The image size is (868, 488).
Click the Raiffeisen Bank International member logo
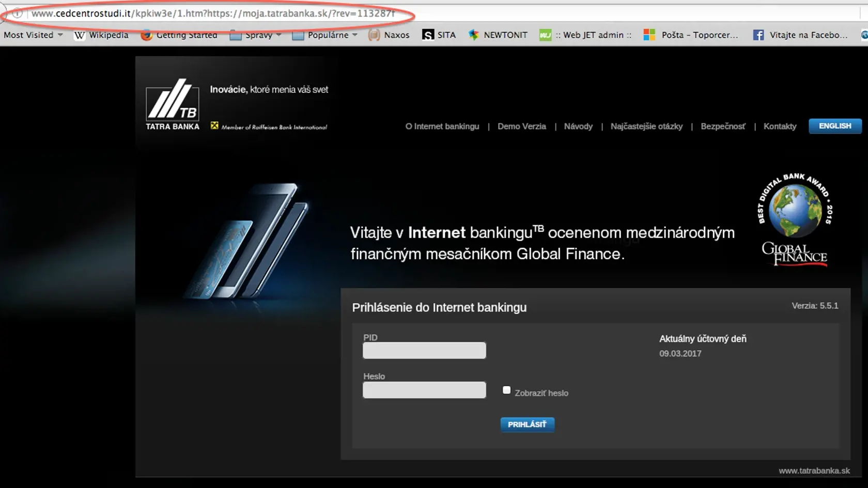269,127
